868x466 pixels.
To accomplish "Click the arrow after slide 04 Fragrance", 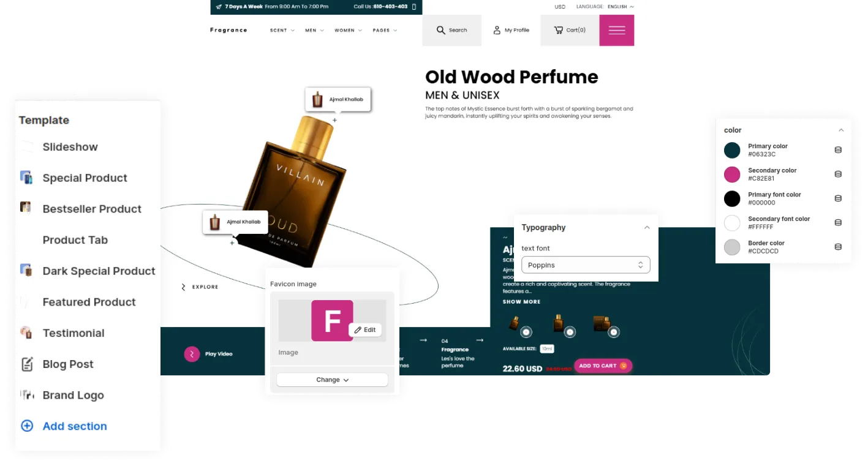I will 480,340.
